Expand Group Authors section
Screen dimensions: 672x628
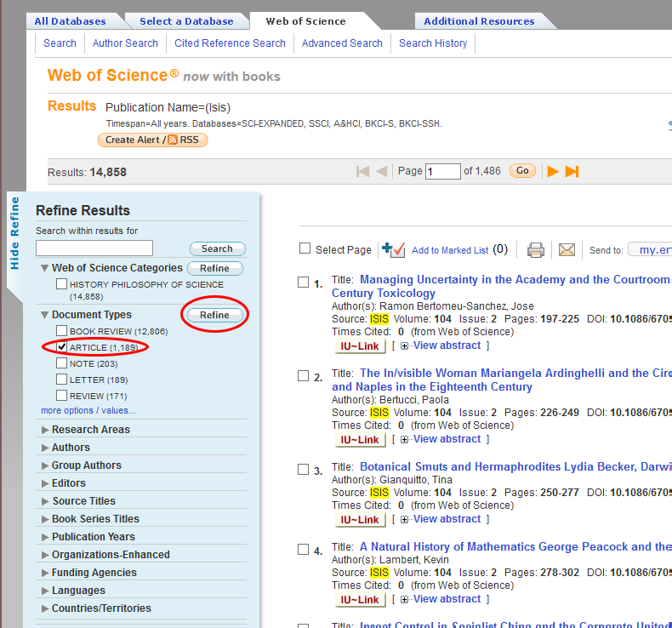[44, 465]
